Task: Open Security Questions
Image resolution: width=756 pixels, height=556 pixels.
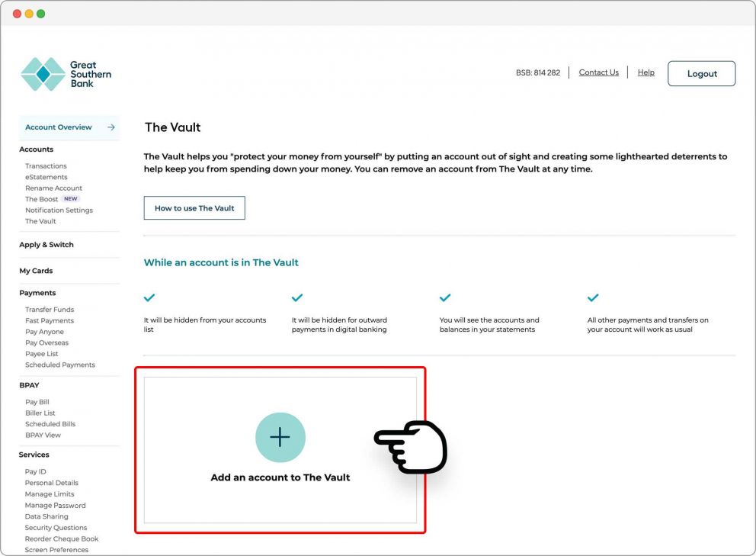Action: pos(56,528)
